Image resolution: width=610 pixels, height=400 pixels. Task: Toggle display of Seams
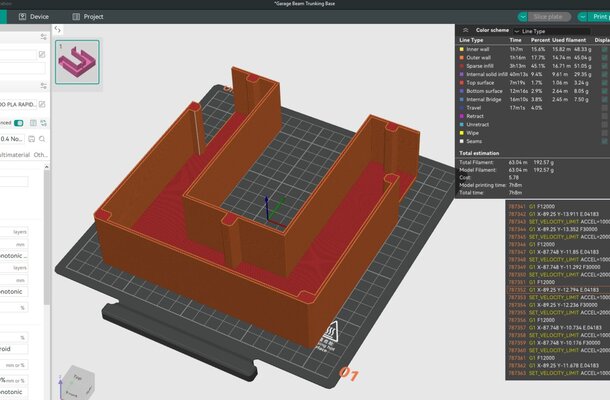(604, 141)
